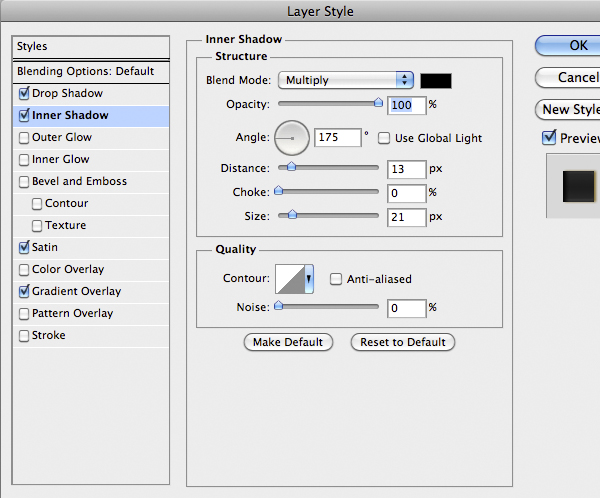The height and width of the screenshot is (498, 600).
Task: Click the layer style preview thumbnail
Action: [x=577, y=186]
